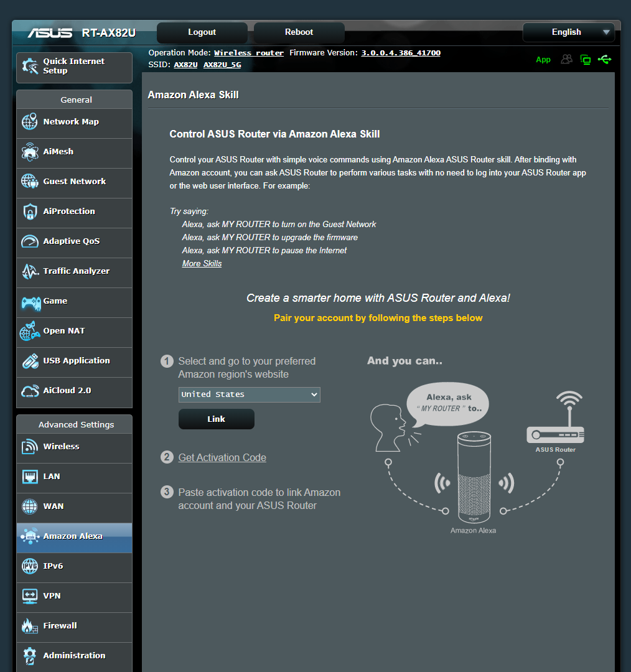Screen dimensions: 631x672
Task: Click 'Alexa, ask MY ROUTER to pause the Internet'
Action: coord(264,250)
